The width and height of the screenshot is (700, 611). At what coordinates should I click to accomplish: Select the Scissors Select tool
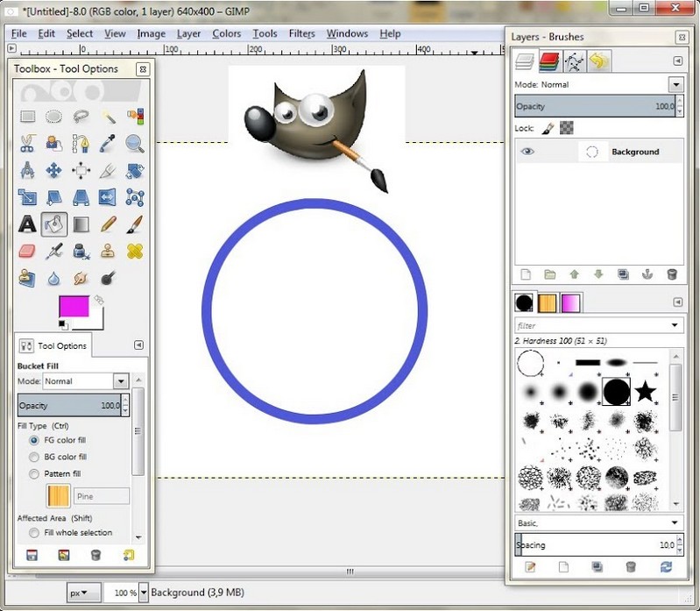click(x=28, y=144)
